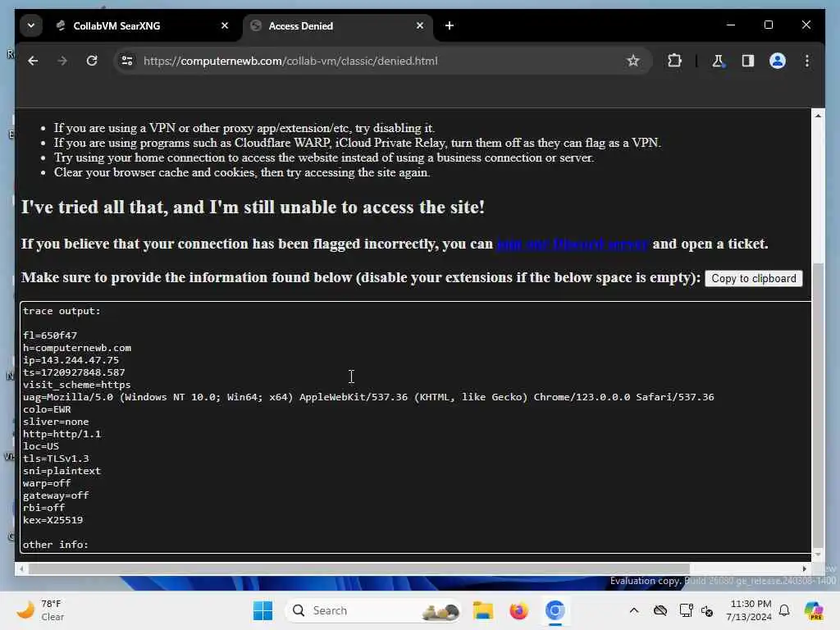
Task: Click the ts=1720927848.587 line
Action: tap(74, 372)
